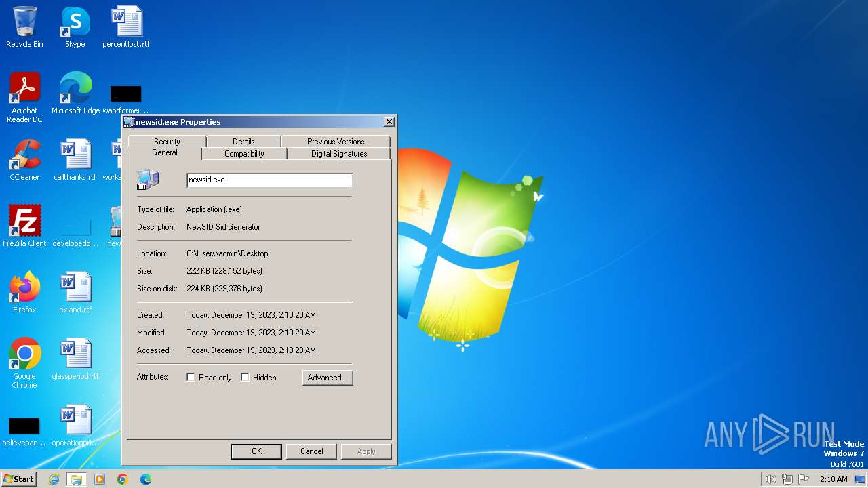Cancel the Properties dialog
Image resolution: width=868 pixels, height=488 pixels.
(x=312, y=451)
